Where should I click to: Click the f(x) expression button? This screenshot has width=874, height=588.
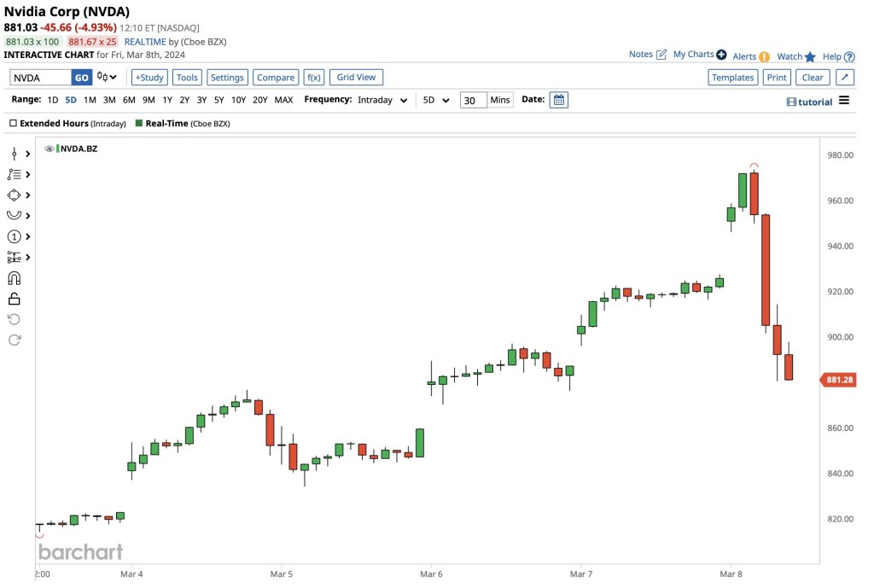313,78
